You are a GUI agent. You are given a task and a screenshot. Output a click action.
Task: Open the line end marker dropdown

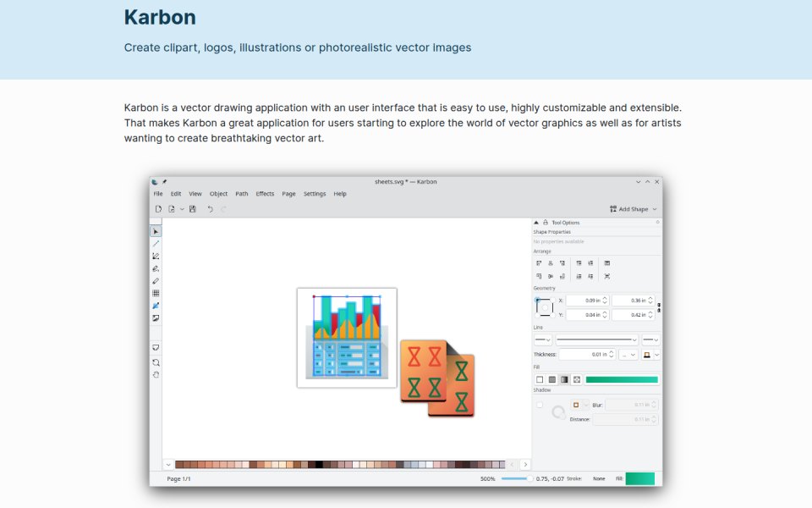(650, 340)
